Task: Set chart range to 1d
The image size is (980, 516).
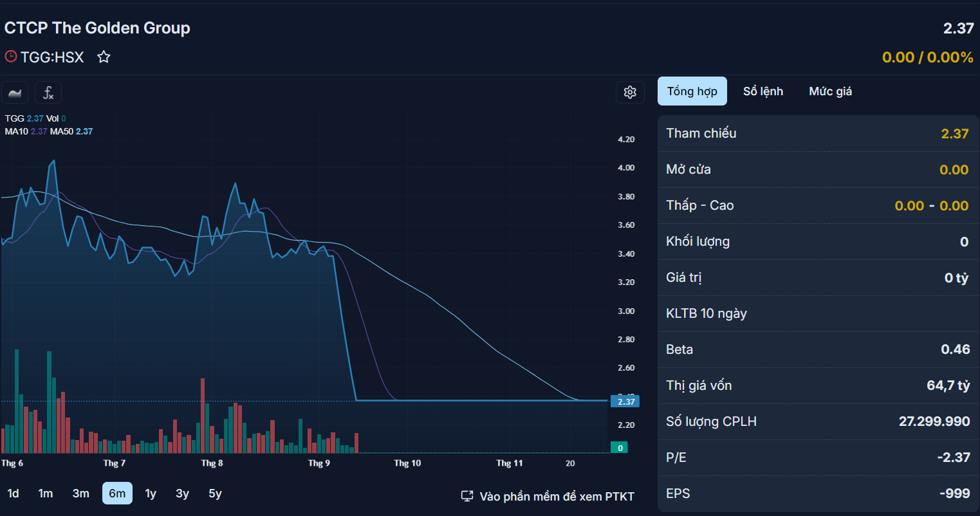Action: click(13, 493)
